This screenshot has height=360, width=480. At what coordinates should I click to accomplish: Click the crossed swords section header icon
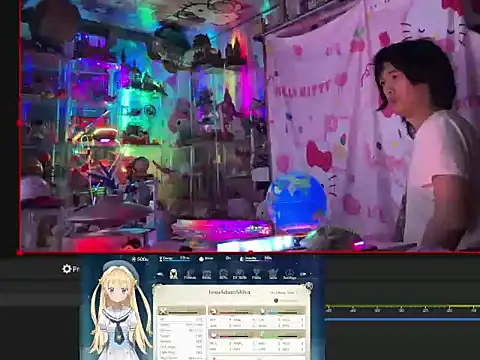(163, 312)
